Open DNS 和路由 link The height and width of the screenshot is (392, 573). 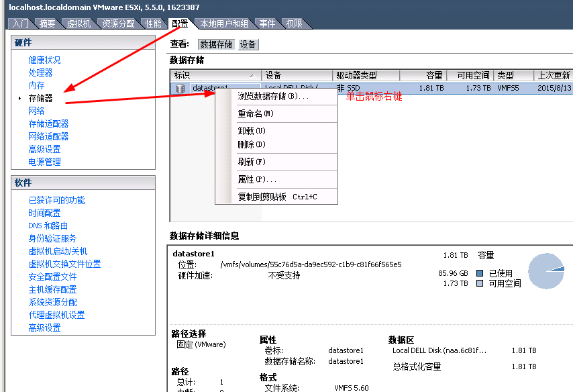48,226
